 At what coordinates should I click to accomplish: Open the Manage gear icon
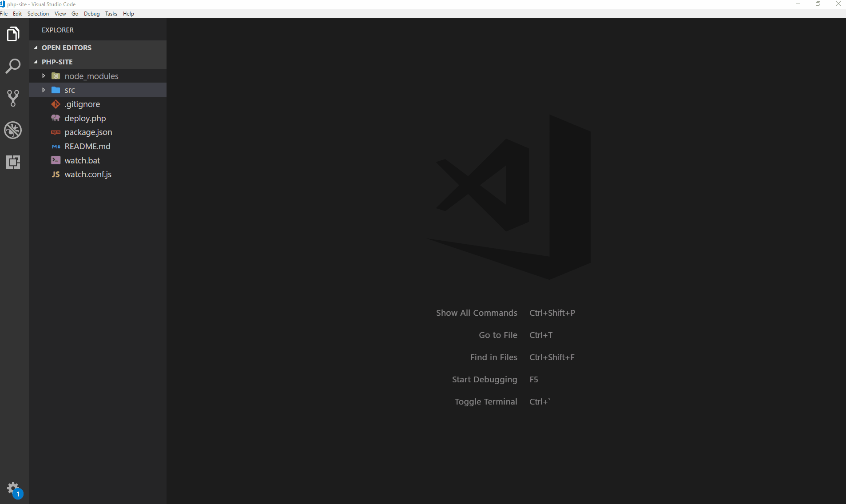tap(13, 488)
